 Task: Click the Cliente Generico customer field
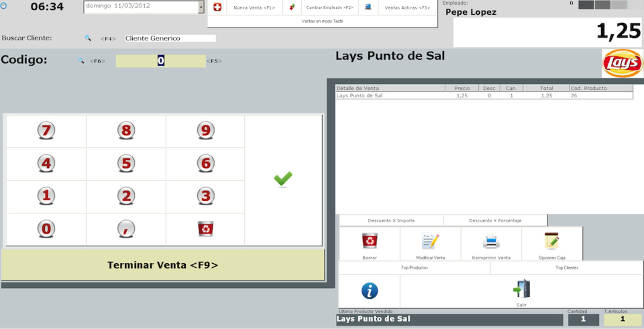[170, 38]
